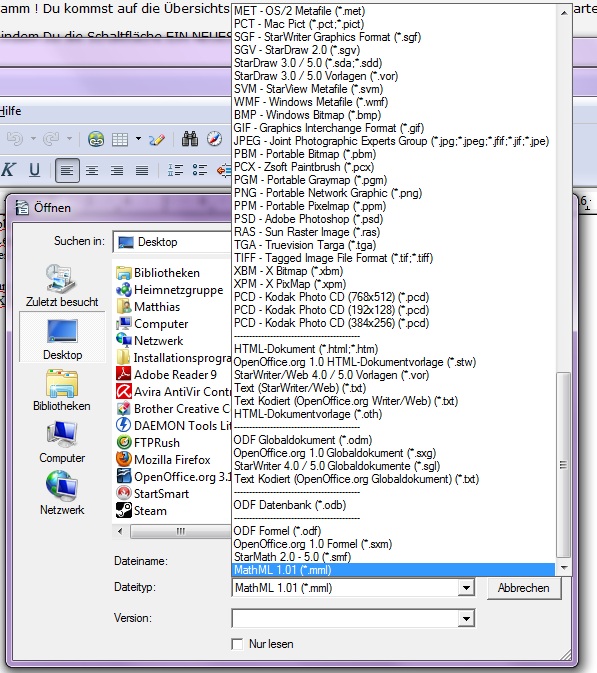Select the Installationsprogramme folder

click(173, 358)
